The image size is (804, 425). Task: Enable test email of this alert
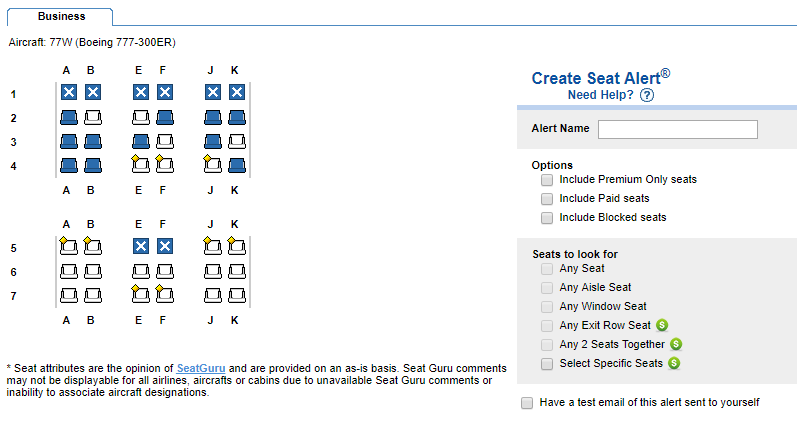527,403
